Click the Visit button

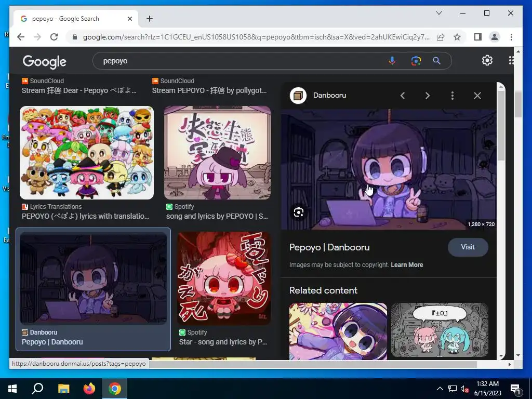468,247
